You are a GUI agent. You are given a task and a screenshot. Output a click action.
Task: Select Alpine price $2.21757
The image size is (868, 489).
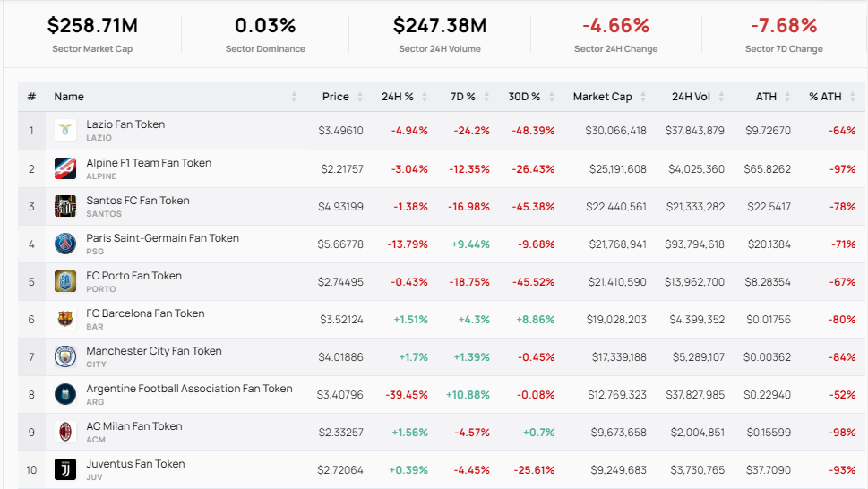342,168
